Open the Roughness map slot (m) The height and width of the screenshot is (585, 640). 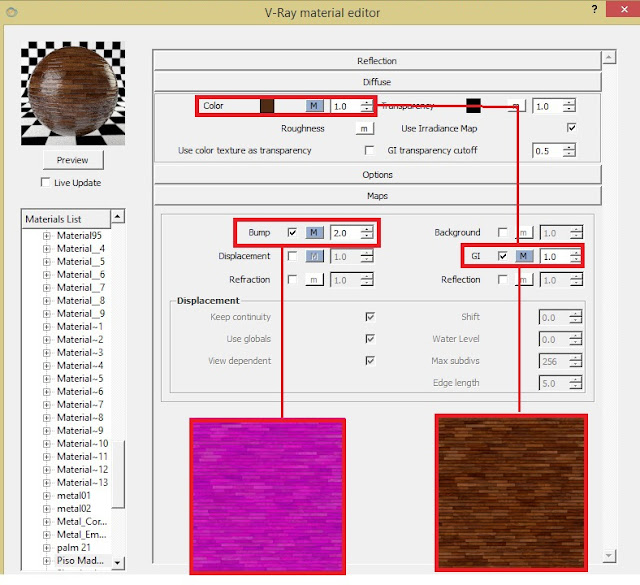pos(364,129)
